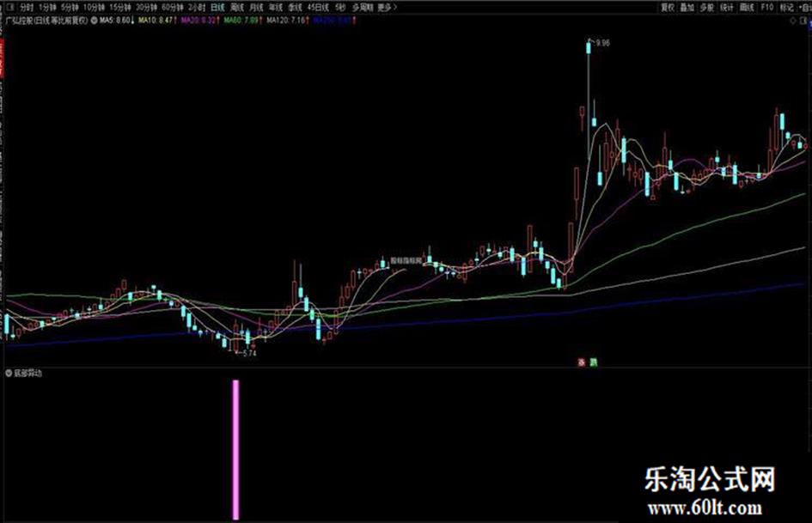Viewport: 812px width, 523px height.
Task: Click the magenta signal bar in indicator pane
Action: pos(236,449)
